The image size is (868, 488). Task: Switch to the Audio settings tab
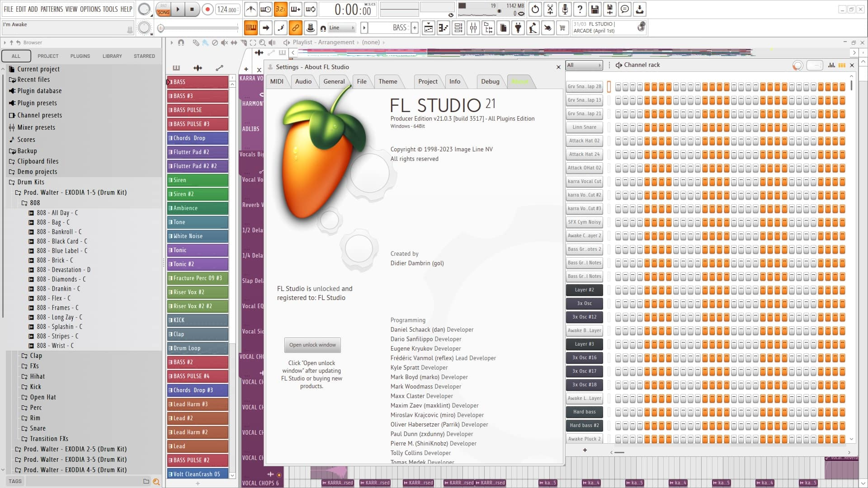point(303,81)
